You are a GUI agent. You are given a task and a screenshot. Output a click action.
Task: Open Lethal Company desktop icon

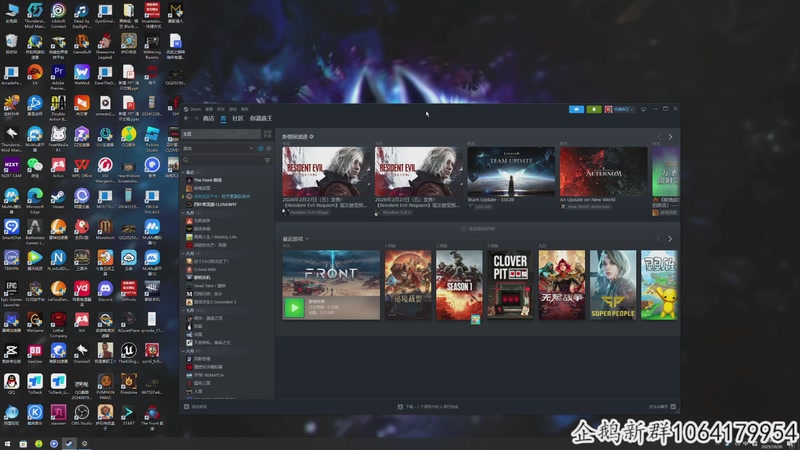coord(58,324)
